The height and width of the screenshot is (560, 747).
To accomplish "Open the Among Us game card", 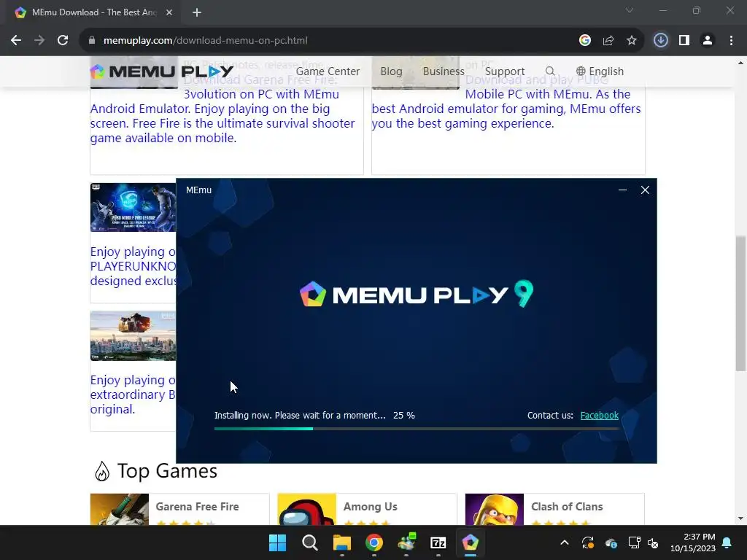I will [x=367, y=510].
